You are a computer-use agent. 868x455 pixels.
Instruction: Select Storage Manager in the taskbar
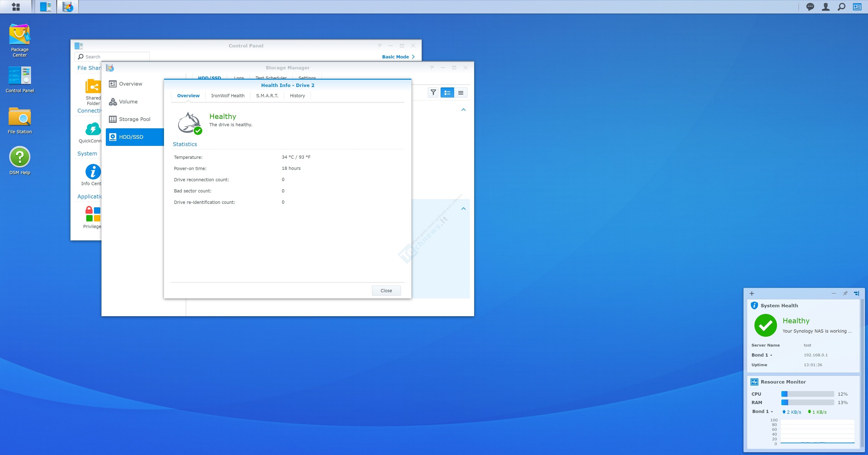click(x=68, y=7)
